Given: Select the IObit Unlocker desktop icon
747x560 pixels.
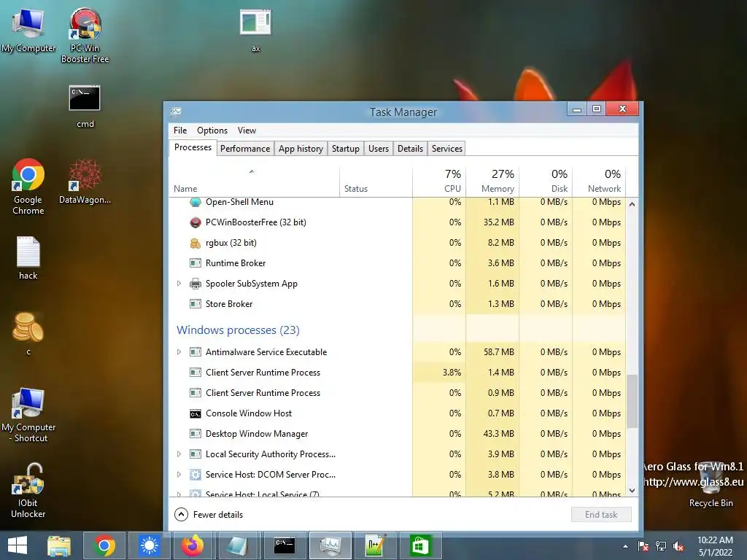Looking at the screenshot, I should pyautogui.click(x=28, y=491).
